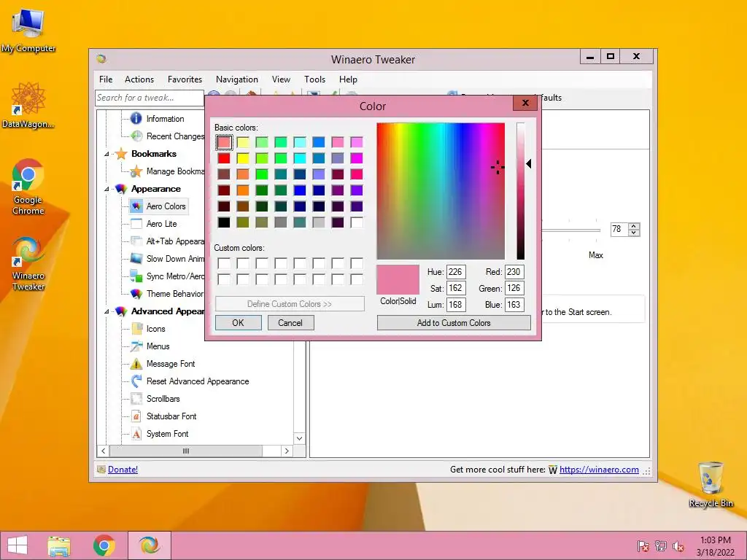Open the Help menu
Viewport: 747px width, 560px height.
coord(348,79)
